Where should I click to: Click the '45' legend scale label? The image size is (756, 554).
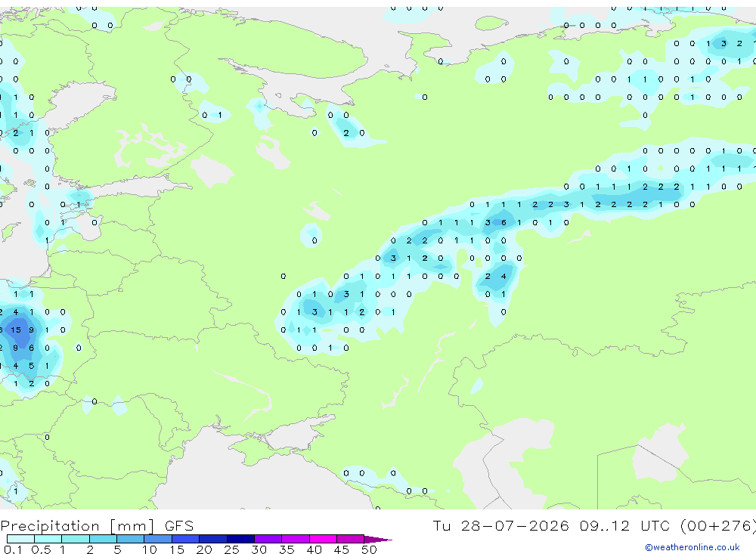coord(342,549)
